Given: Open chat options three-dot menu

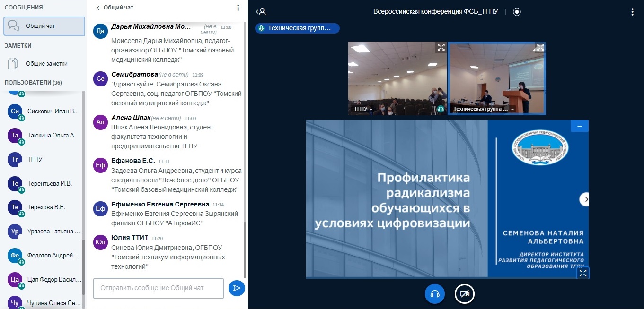Looking at the screenshot, I should point(238,8).
